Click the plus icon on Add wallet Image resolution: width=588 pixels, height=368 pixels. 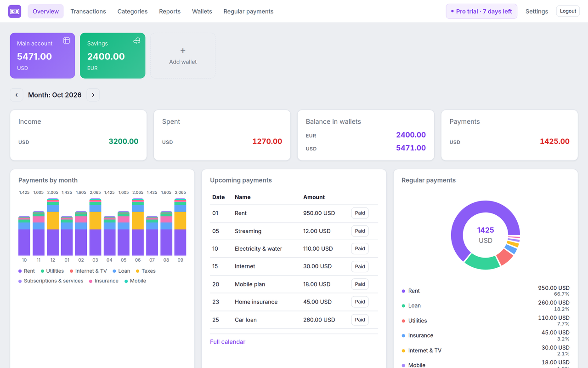tap(183, 51)
